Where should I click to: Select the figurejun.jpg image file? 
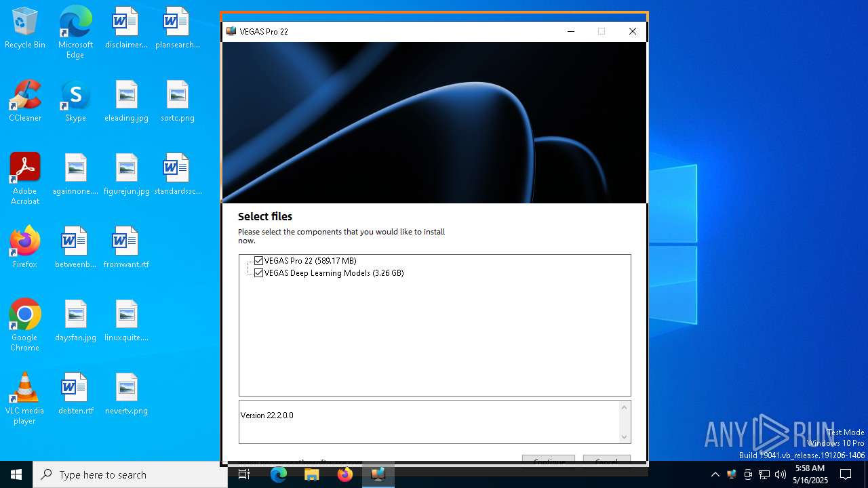pos(126,175)
